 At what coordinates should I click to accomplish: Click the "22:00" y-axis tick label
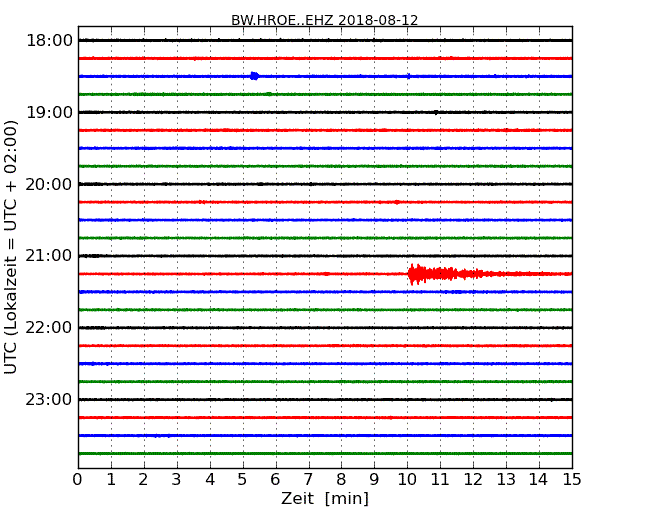(x=49, y=328)
